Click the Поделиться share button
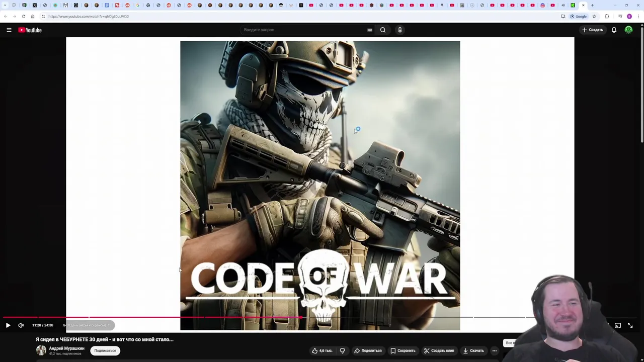644x362 pixels. (368, 350)
